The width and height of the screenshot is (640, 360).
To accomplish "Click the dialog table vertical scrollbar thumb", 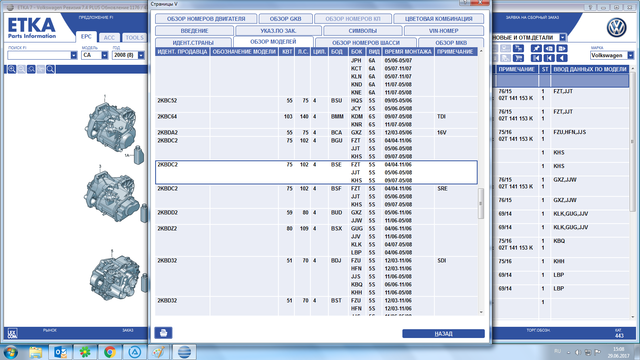I will [481, 203].
